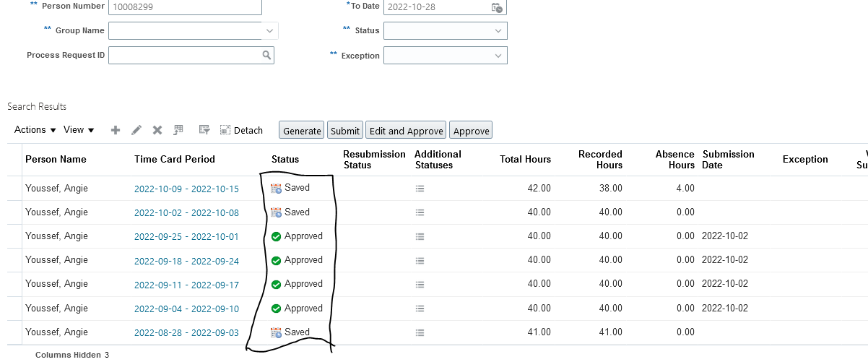Click the X Delete icon in toolbar
The height and width of the screenshot is (362, 868).
pos(157,130)
